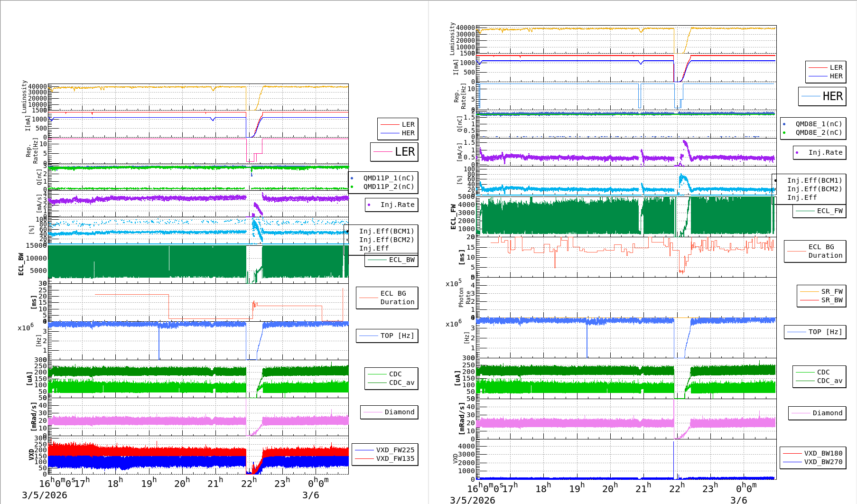Select the Diamond legend in right panel
Screen dimensions: 857x504
coord(827,413)
